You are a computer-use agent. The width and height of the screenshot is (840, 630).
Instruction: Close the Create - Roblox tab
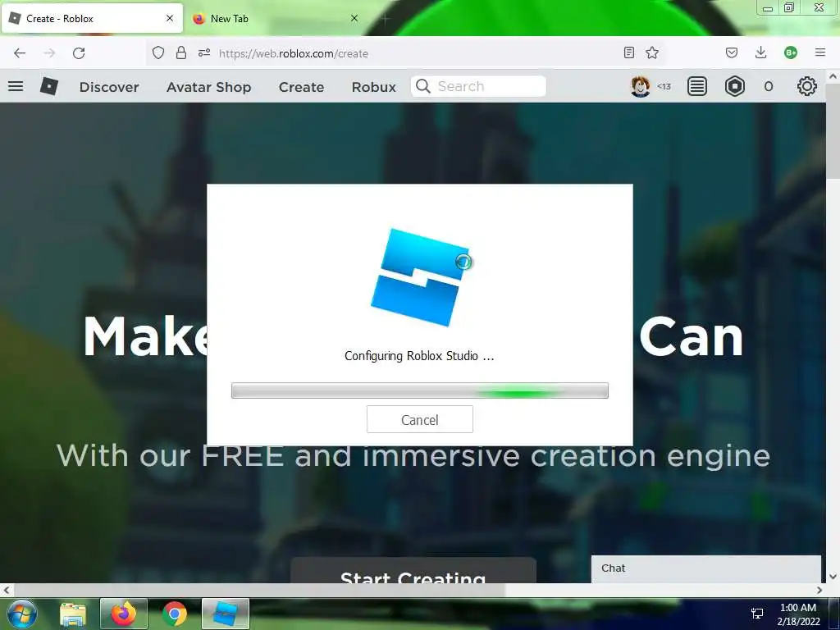coord(170,18)
